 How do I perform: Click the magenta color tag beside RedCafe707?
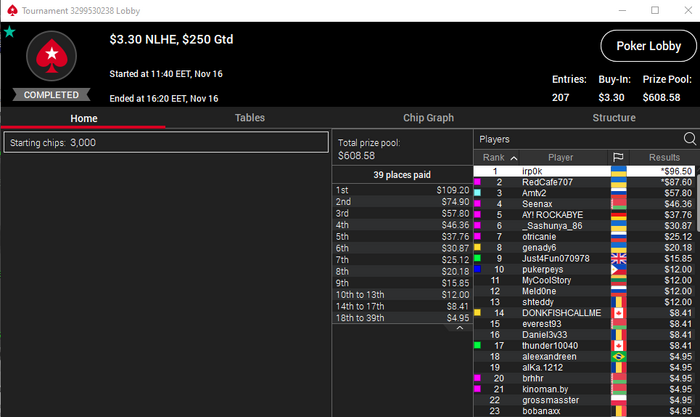[477, 182]
